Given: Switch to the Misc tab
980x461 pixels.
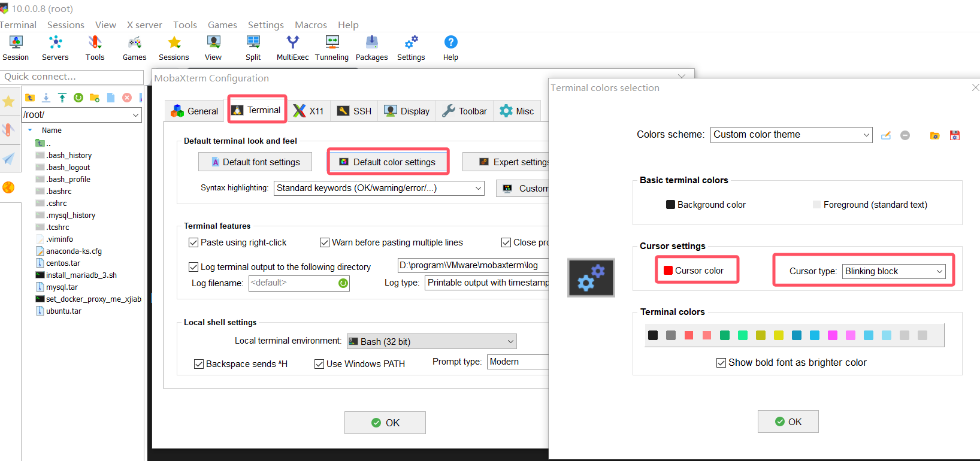Looking at the screenshot, I should pyautogui.click(x=517, y=111).
